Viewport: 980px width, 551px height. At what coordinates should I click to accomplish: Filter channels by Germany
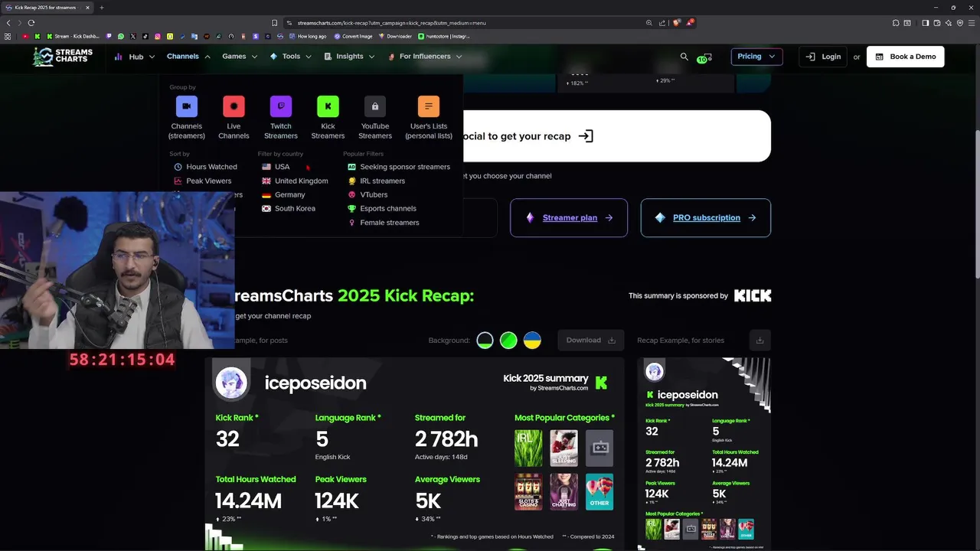click(x=283, y=195)
